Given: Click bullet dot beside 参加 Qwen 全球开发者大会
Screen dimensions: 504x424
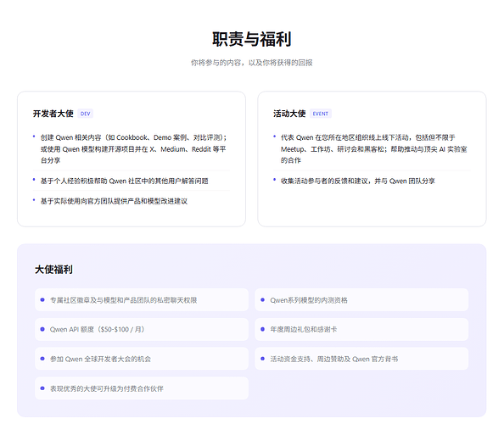Looking at the screenshot, I should 42,359.
